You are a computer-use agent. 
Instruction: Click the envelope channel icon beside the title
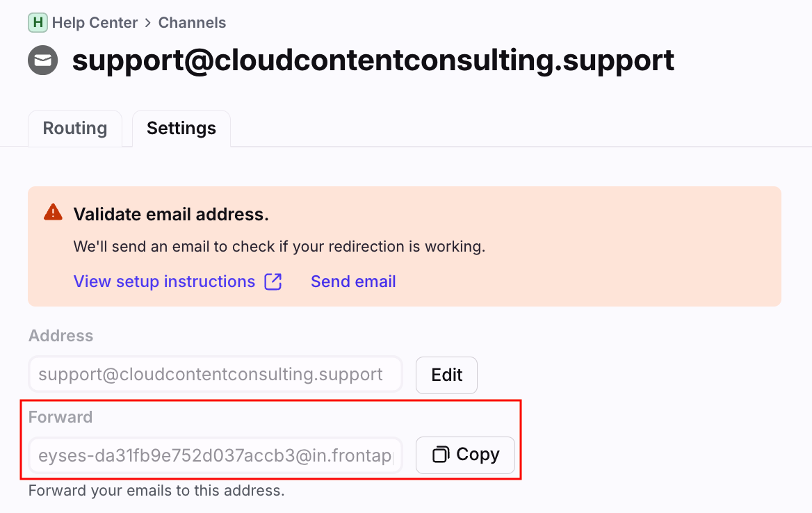43,60
